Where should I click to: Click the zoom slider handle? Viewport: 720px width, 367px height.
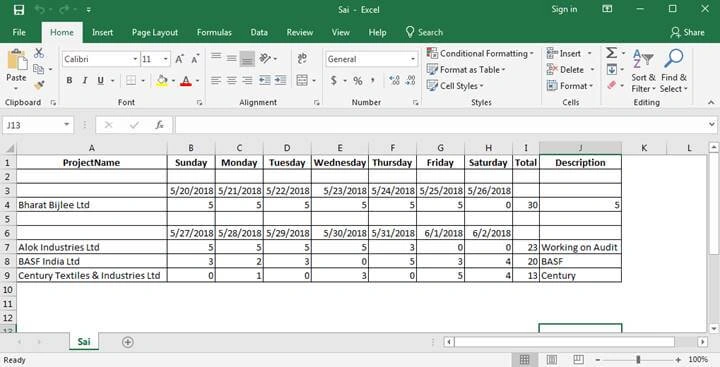coord(638,360)
